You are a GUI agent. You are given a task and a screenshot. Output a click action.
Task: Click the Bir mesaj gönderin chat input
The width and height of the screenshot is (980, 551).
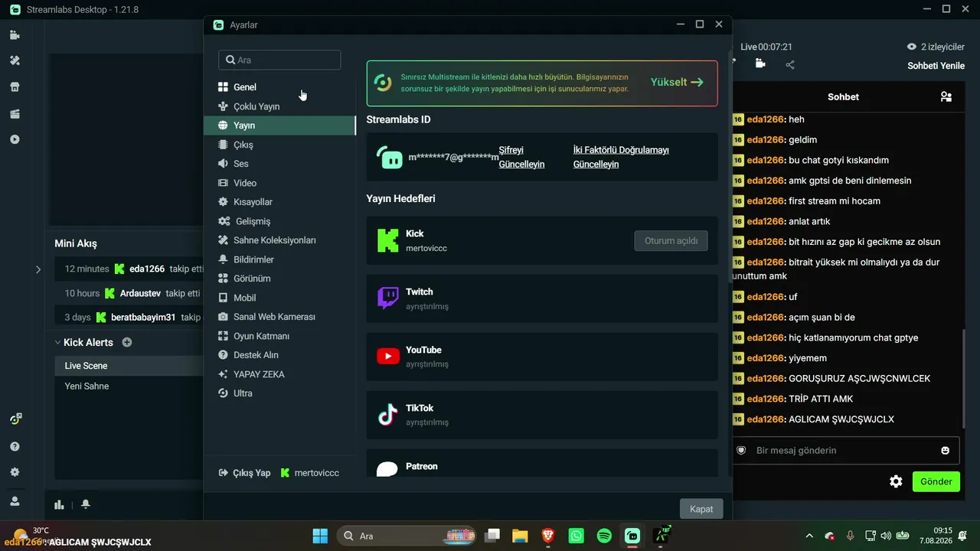pos(846,451)
